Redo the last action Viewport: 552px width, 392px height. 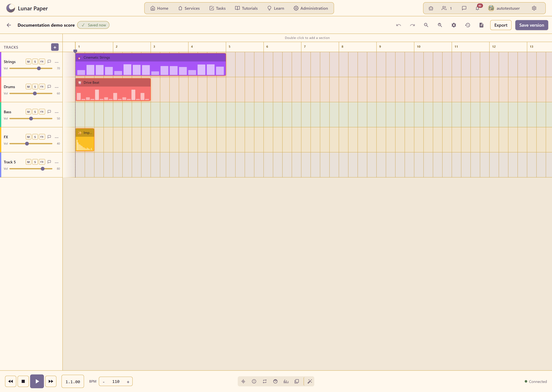tap(412, 25)
